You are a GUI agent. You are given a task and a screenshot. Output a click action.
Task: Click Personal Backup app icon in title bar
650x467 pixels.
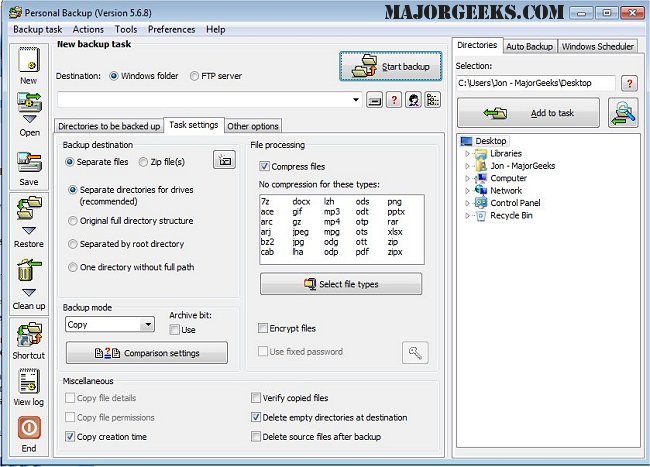tap(15, 12)
